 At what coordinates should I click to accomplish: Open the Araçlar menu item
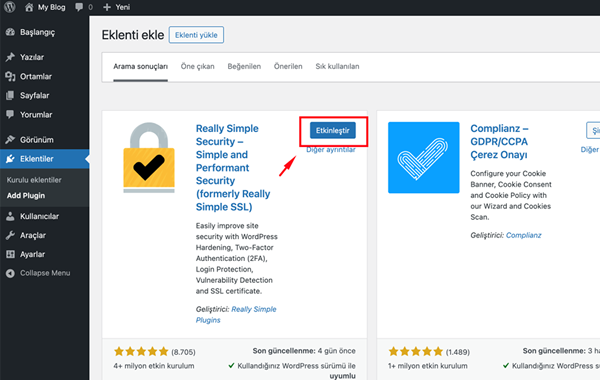coord(33,235)
